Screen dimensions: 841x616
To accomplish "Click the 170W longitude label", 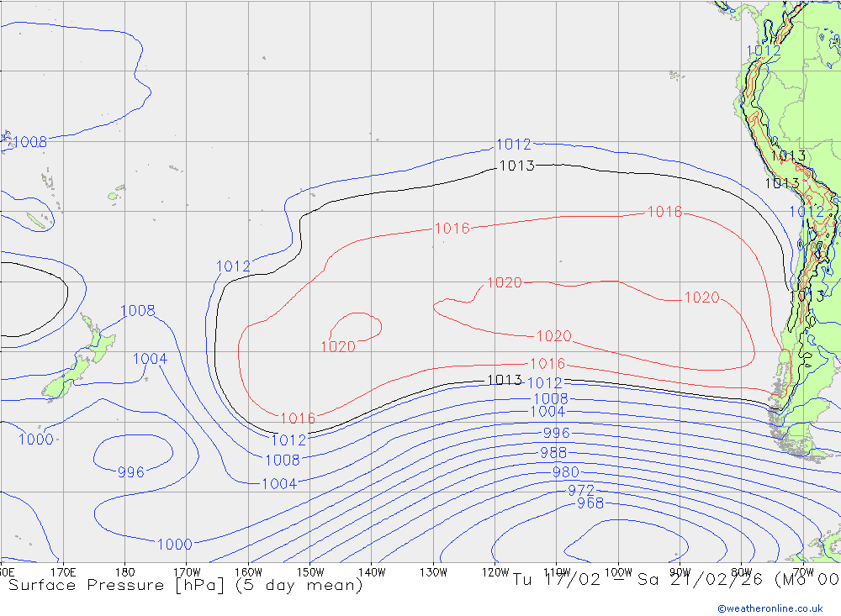I will (187, 572).
